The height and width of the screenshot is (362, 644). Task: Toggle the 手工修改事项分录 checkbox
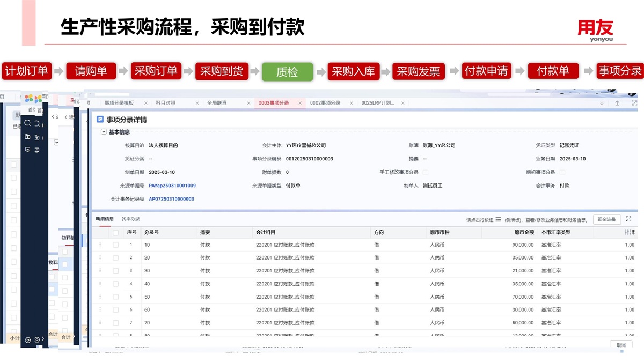[426, 173]
